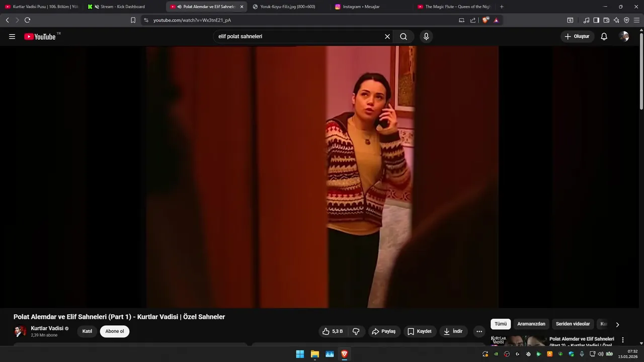The height and width of the screenshot is (362, 644).
Task: Open the account avatar menu
Action: tap(624, 37)
